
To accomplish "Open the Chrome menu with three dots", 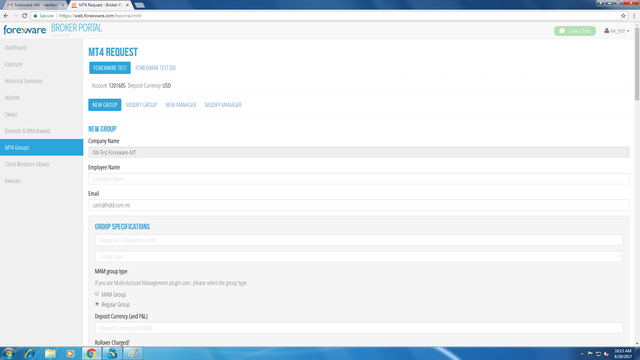I will [x=634, y=16].
